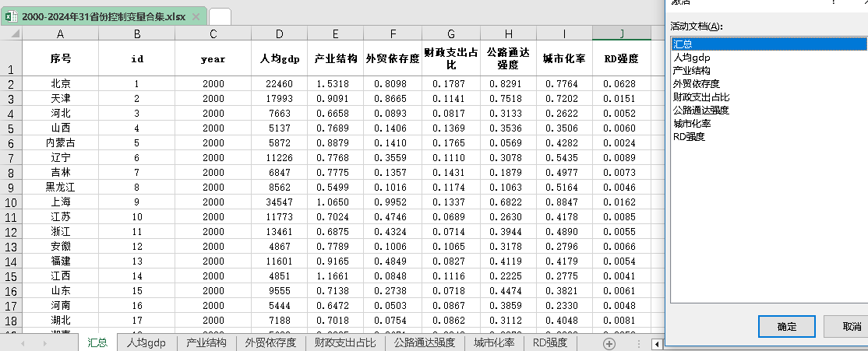
Task: Click the 产业结构 header cell in row 1
Action: [336, 58]
